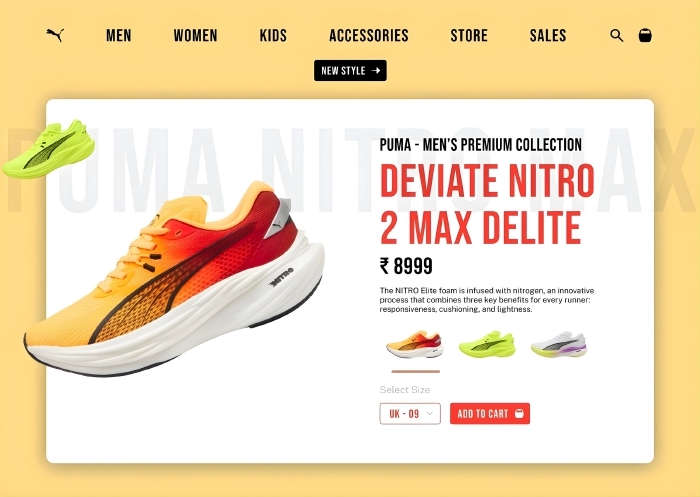The image size is (700, 497).
Task: Open the ACCESSORIES menu
Action: coord(369,36)
